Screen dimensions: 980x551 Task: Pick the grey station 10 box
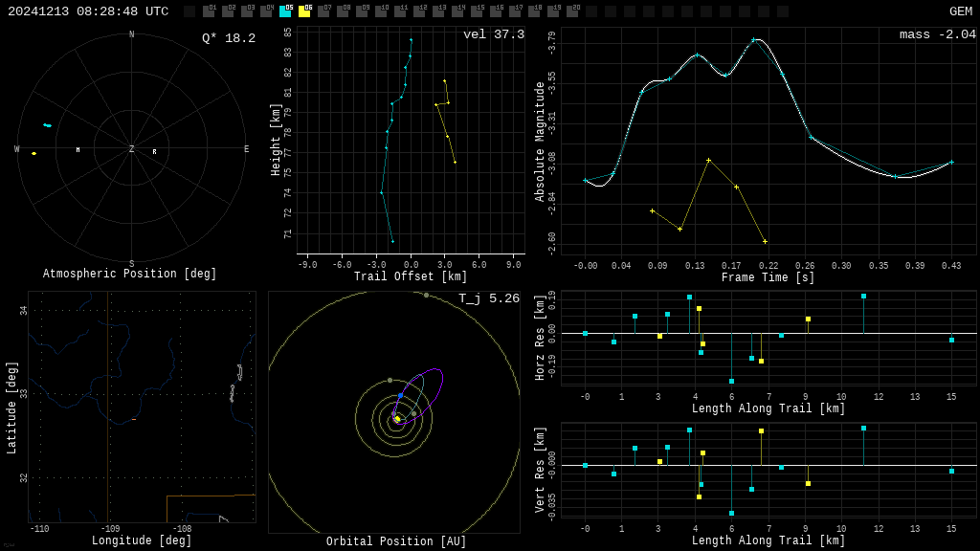click(x=381, y=11)
